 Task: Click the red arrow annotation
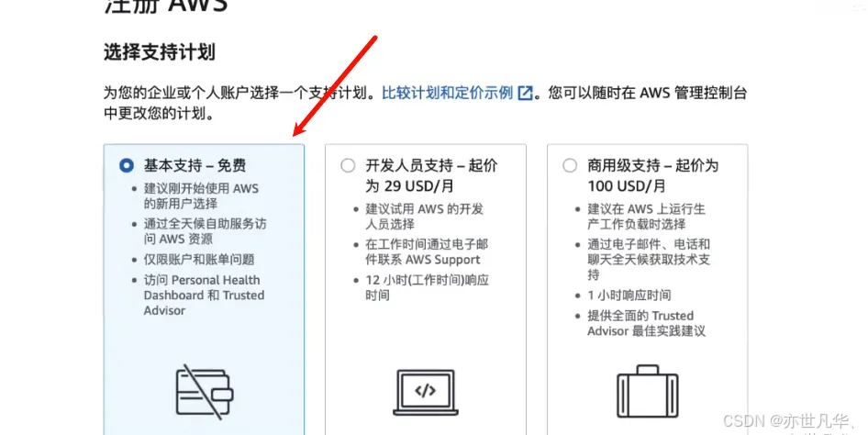coord(335,85)
